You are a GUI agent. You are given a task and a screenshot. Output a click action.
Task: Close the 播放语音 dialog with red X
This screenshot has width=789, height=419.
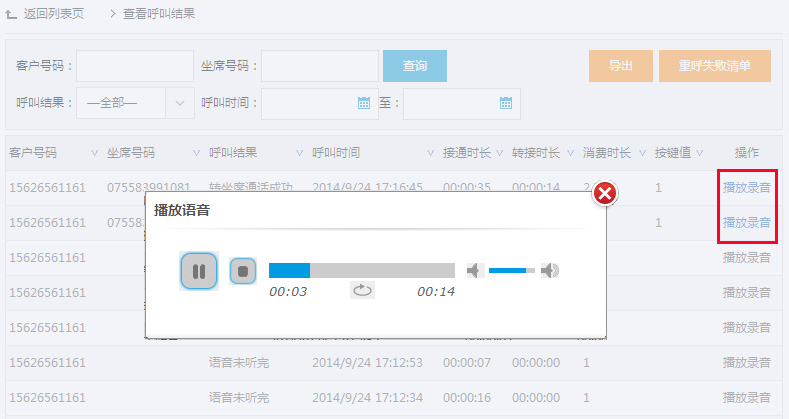pos(604,193)
